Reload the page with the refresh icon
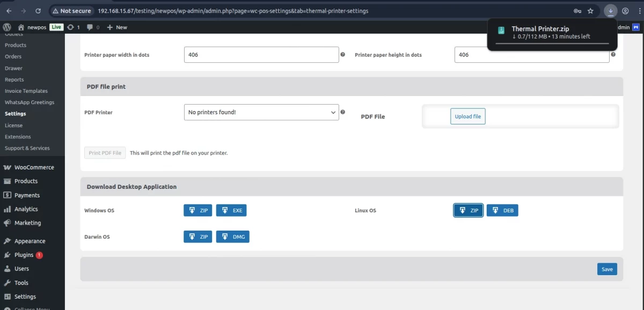This screenshot has width=644, height=310. click(38, 11)
